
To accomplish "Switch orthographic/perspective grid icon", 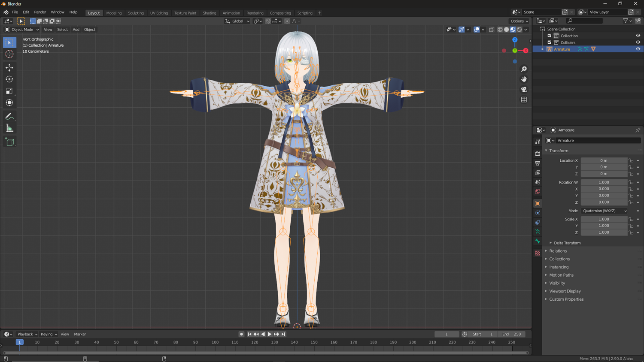I will click(524, 100).
